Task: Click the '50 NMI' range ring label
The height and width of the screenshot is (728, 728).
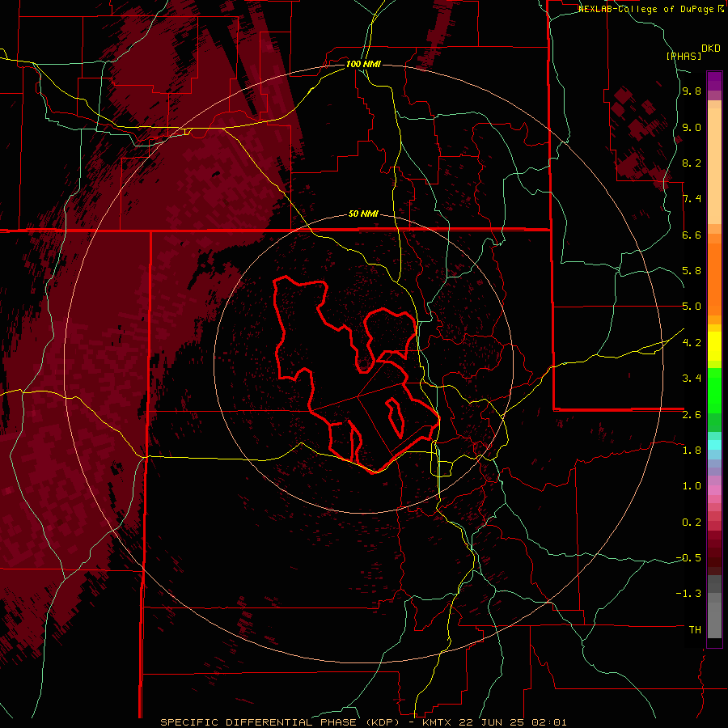Action: click(x=363, y=214)
